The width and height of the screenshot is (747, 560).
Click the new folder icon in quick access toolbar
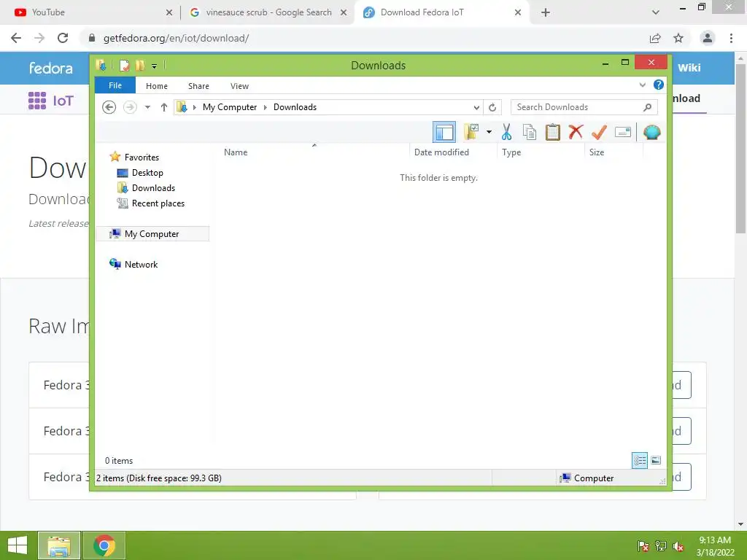(140, 65)
